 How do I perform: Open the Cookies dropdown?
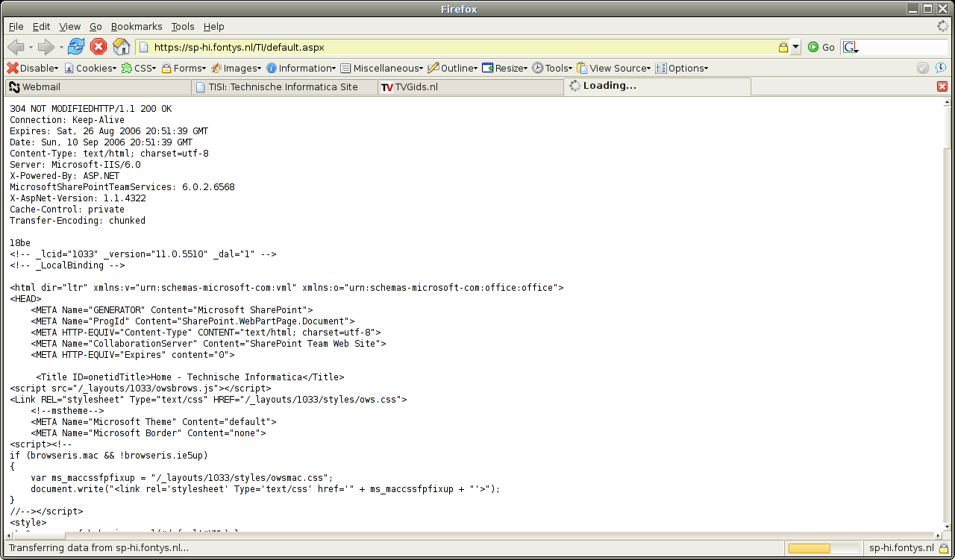90,68
